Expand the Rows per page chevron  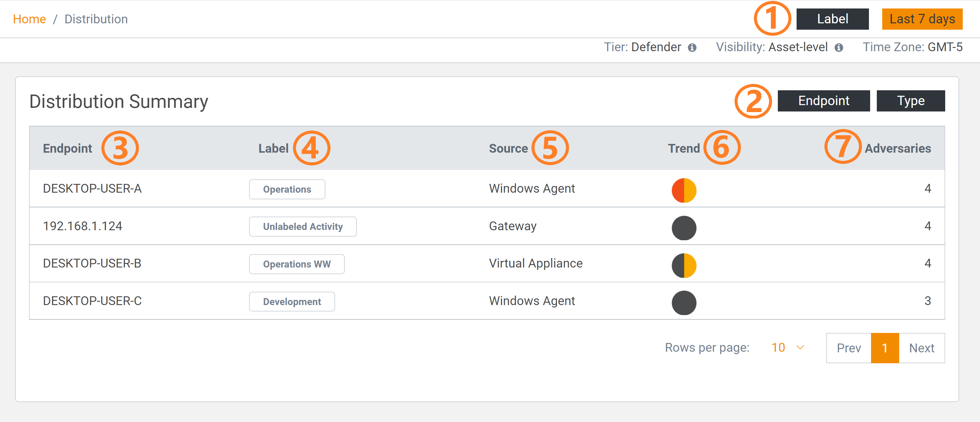pyautogui.click(x=800, y=347)
